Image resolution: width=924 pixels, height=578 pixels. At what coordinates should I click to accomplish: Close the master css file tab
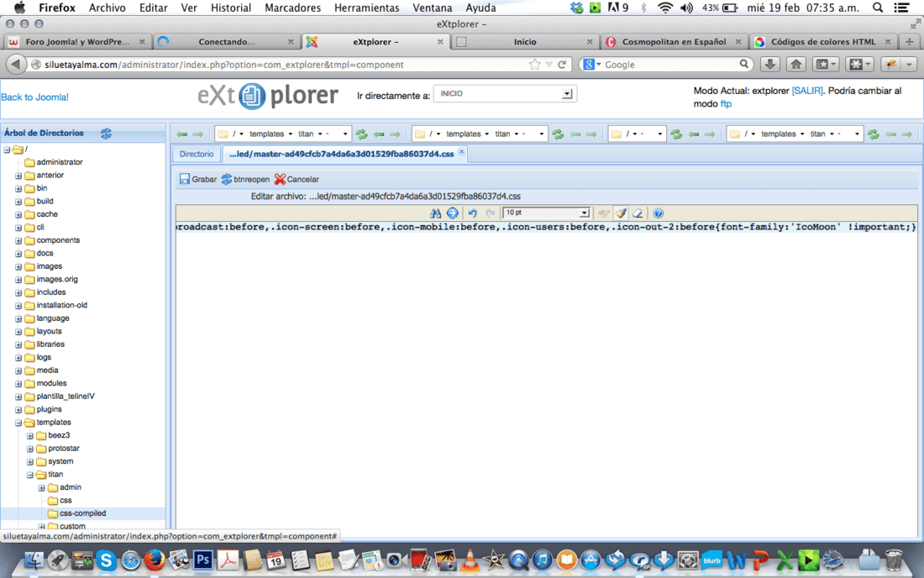tap(462, 151)
